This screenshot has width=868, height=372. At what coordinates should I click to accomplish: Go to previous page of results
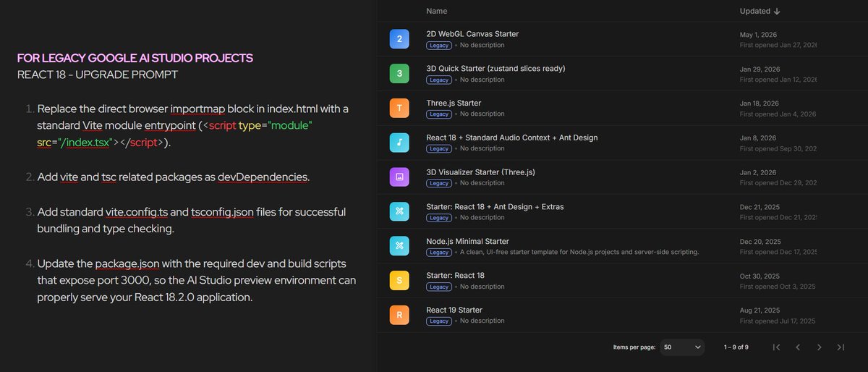798,347
